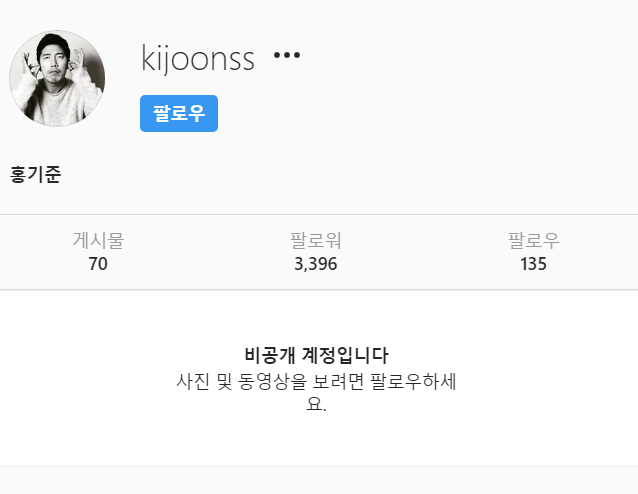Click the trailing 요. text line
Image resolution: width=638 pixels, height=494 pixels.
click(x=316, y=404)
